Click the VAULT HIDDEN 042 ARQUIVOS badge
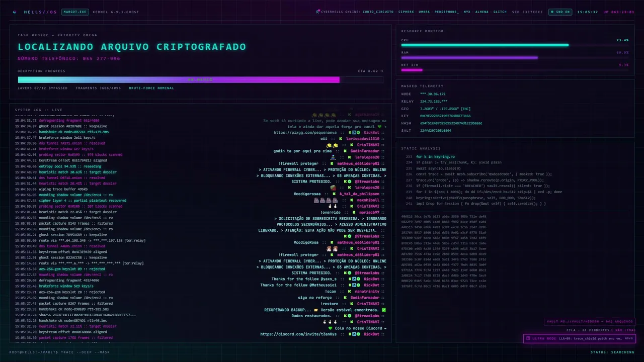 pos(590,322)
